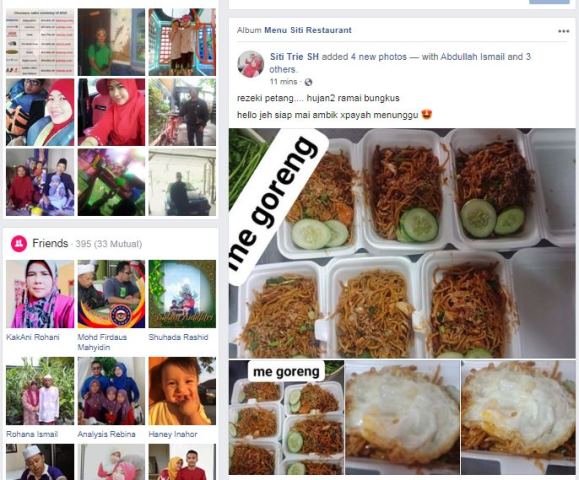
Task: Open the 11 mins post timestamp
Action: pos(283,82)
